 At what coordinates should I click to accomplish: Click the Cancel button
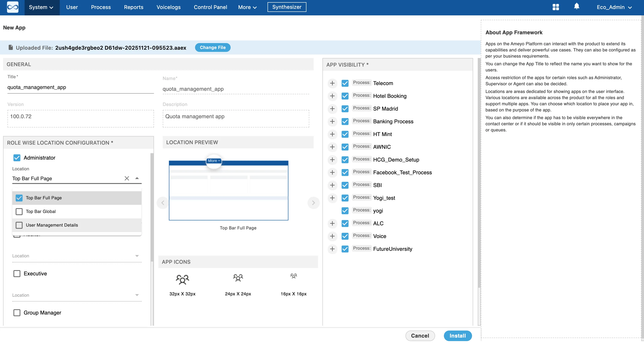coord(420,336)
